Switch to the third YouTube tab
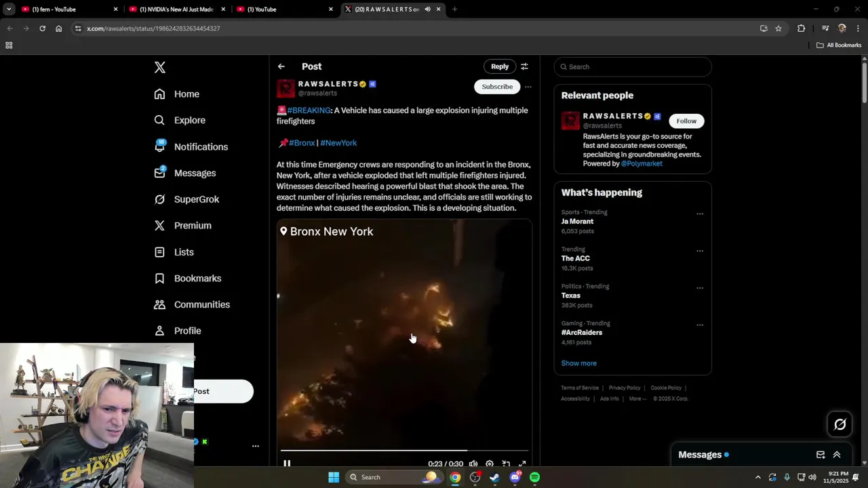Viewport: 868px width, 488px height. (x=285, y=9)
